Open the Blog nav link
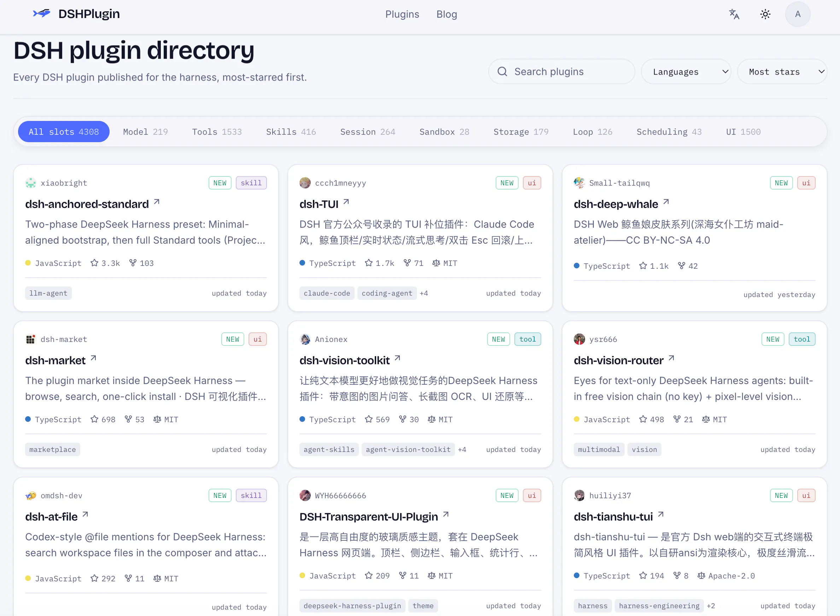Image resolution: width=840 pixels, height=616 pixels. point(447,14)
